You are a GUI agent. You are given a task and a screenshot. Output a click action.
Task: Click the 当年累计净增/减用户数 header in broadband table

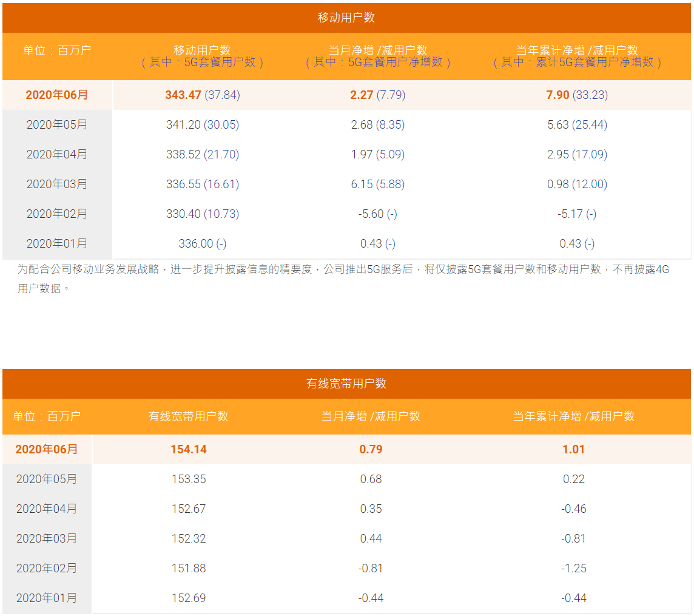coord(574,416)
